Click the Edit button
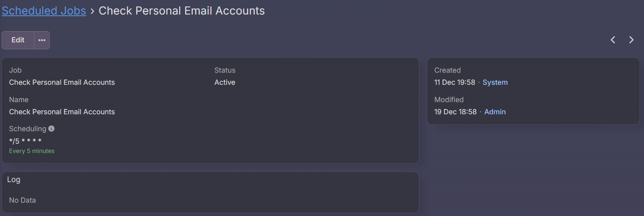The width and height of the screenshot is (644, 216). coord(18,40)
